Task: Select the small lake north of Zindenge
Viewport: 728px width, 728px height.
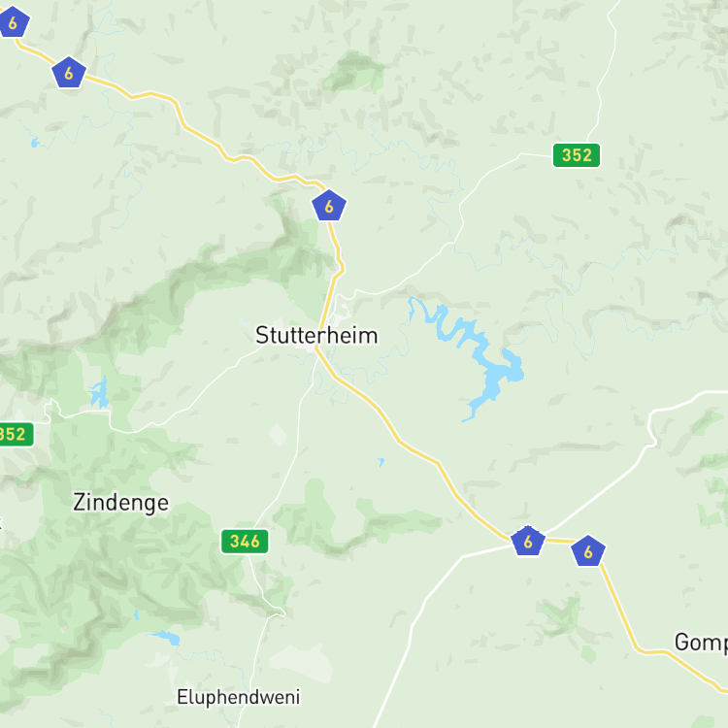Action: click(x=99, y=394)
